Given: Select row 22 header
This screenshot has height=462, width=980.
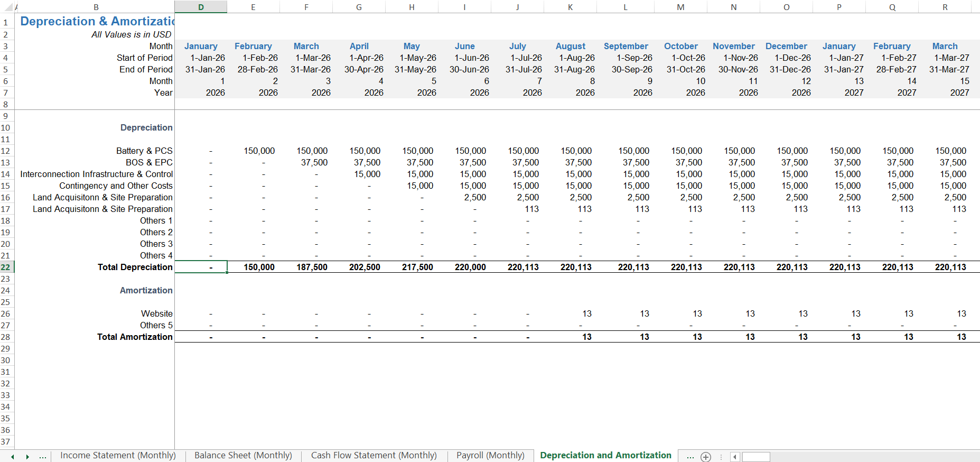Looking at the screenshot, I should tap(7, 267).
